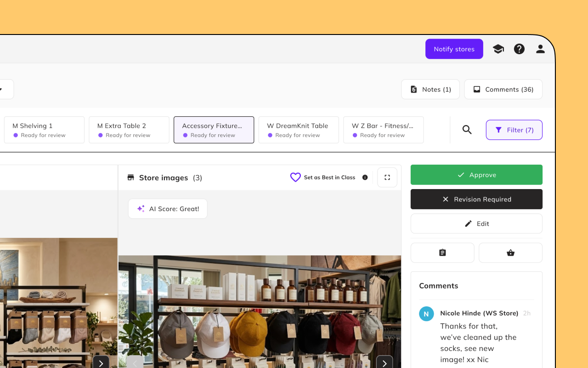The width and height of the screenshot is (588, 368).
Task: Click the green Approve button
Action: (476, 175)
